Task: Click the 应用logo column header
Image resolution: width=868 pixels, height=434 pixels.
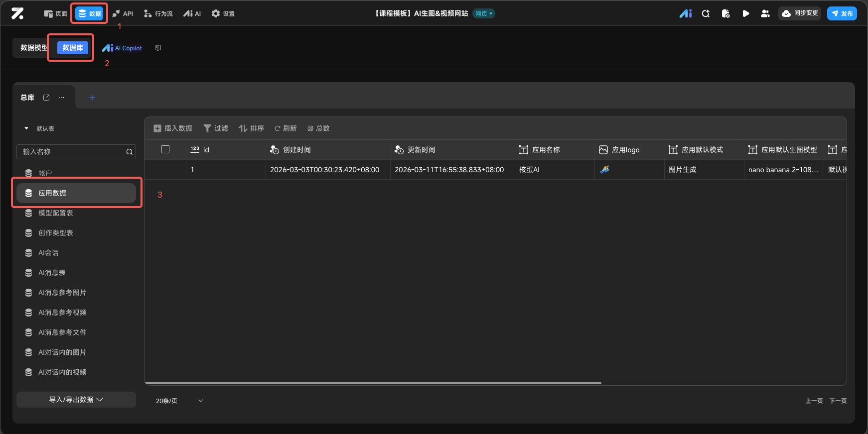Action: tap(629, 150)
